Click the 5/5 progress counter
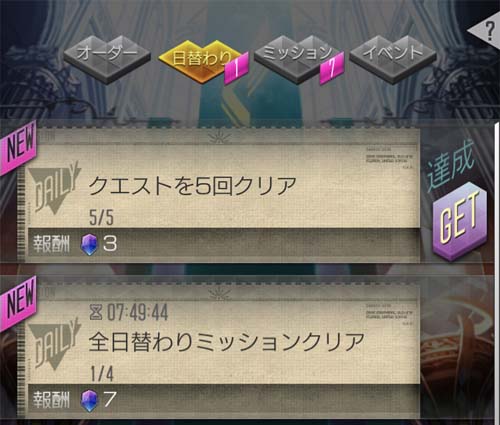The image size is (500, 425). (x=101, y=218)
